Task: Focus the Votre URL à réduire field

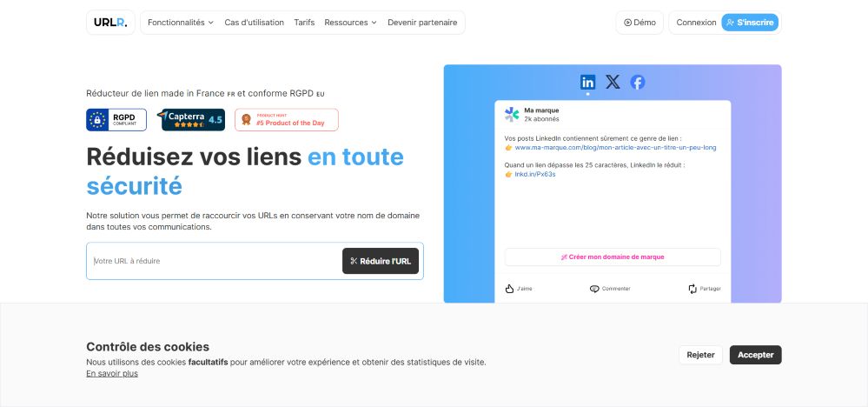Action: (215, 261)
